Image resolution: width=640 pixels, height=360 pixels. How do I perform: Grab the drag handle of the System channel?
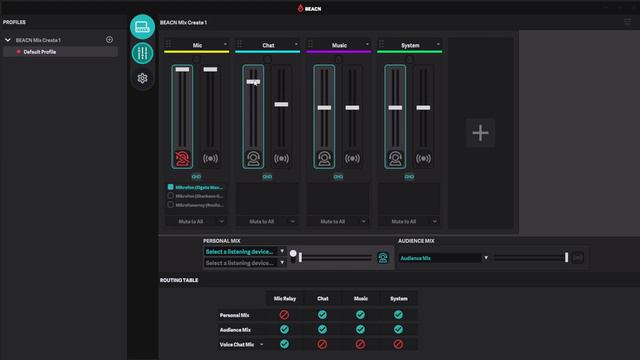point(382,44)
